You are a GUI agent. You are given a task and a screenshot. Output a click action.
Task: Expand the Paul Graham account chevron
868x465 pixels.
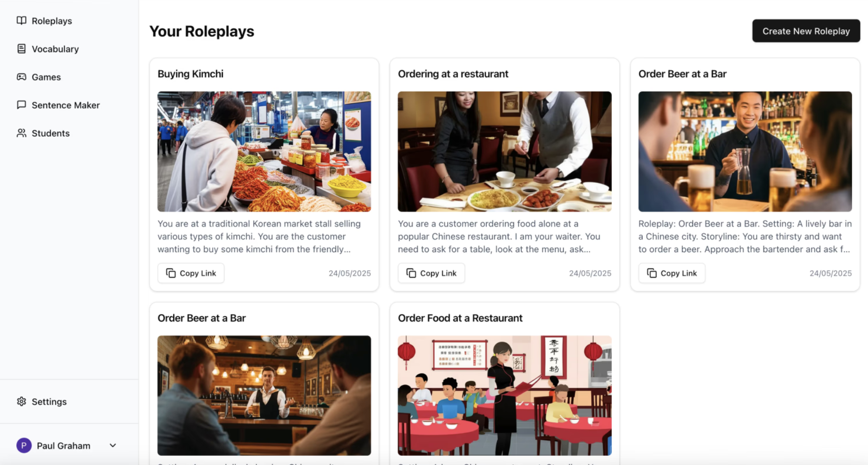[x=113, y=445]
